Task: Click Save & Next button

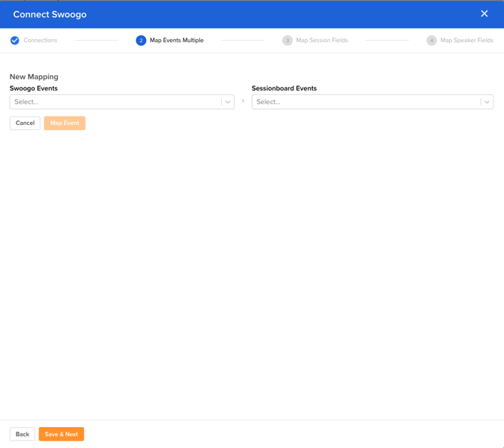Action: (62, 434)
